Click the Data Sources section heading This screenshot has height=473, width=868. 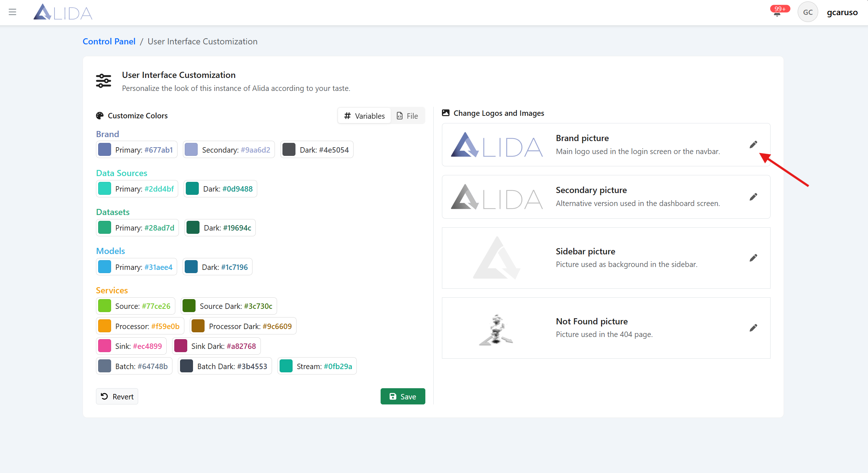point(122,173)
